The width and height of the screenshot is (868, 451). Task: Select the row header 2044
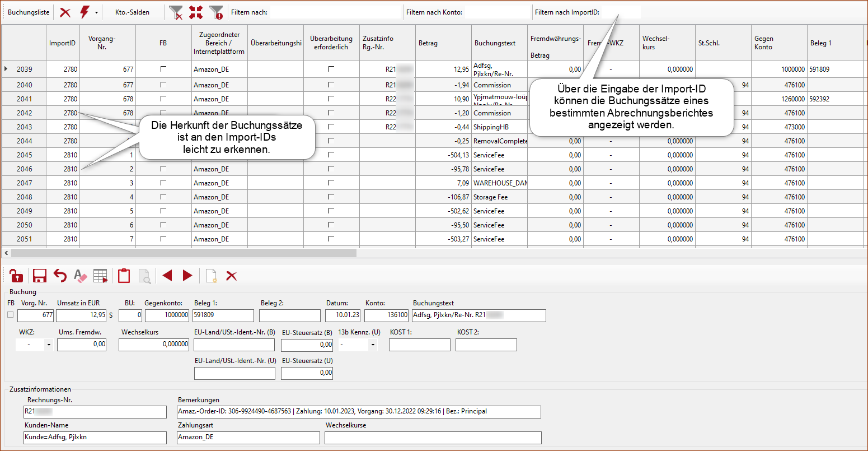tap(24, 141)
